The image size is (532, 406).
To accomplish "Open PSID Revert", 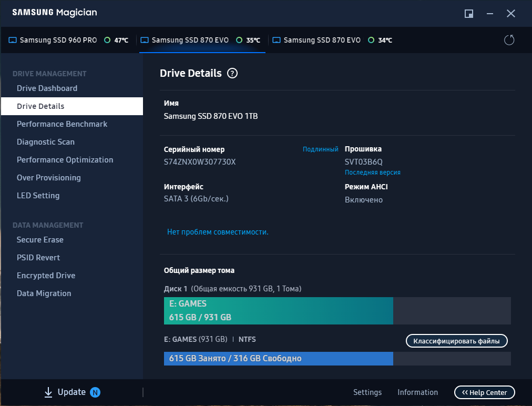I will pos(72,258).
